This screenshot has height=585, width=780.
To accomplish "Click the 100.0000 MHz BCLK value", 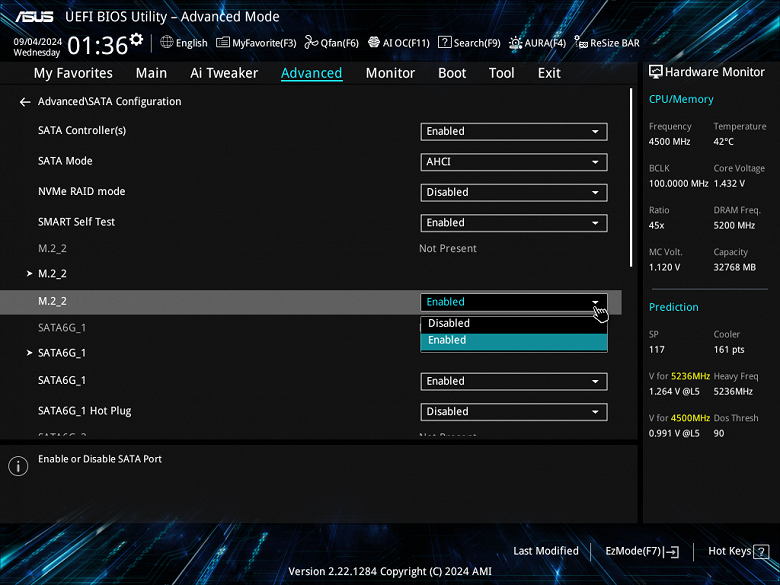I will point(678,184).
